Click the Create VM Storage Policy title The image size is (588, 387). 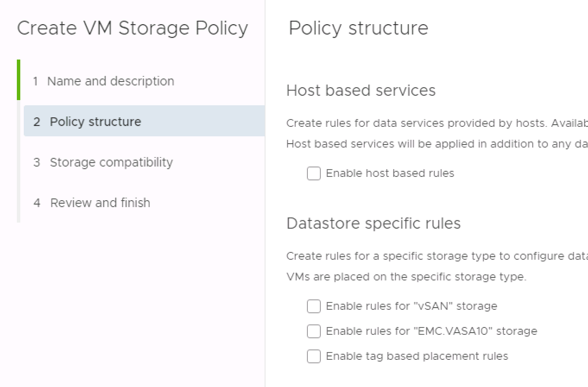click(133, 28)
